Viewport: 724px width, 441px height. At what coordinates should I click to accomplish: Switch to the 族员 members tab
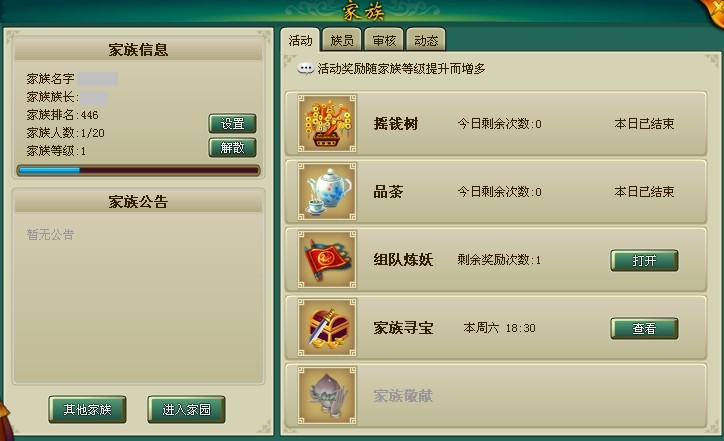(x=342, y=40)
